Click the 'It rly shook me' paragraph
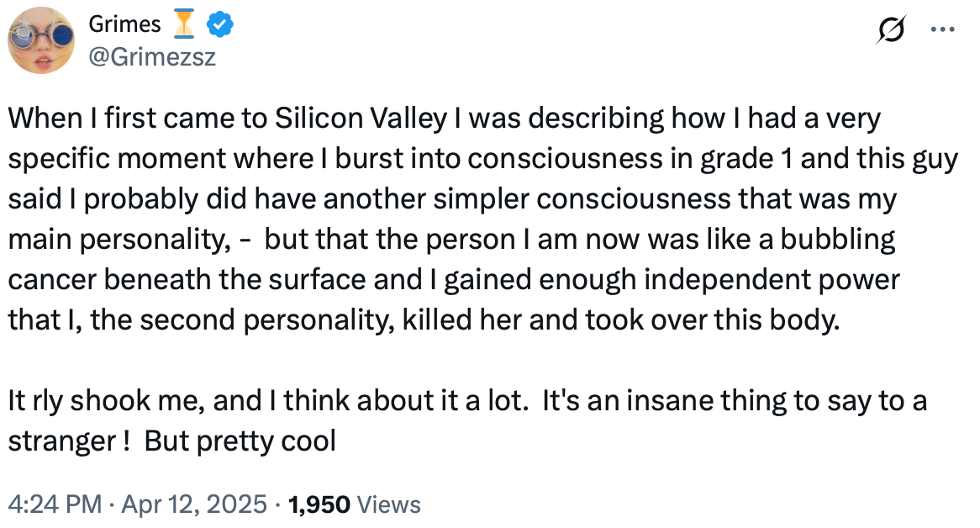Viewport: 980px width, 528px height. (x=466, y=420)
